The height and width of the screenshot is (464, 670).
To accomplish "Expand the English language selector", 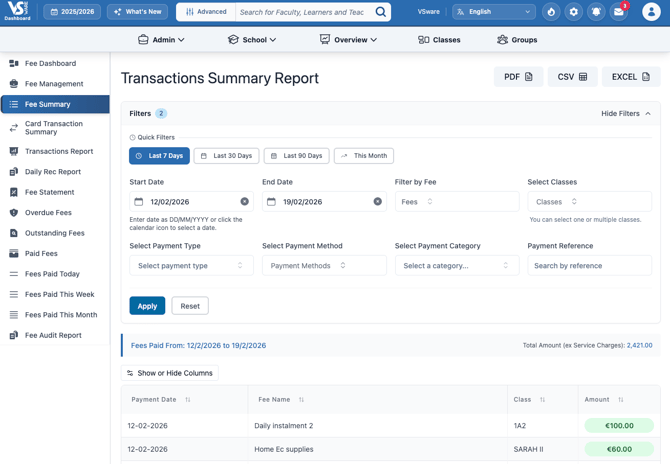I will click(494, 12).
